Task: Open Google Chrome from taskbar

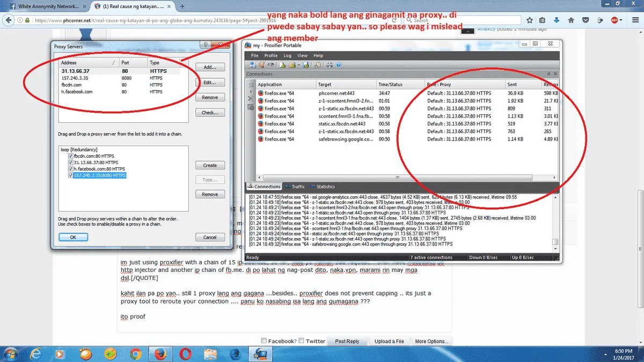Action: tap(135, 354)
